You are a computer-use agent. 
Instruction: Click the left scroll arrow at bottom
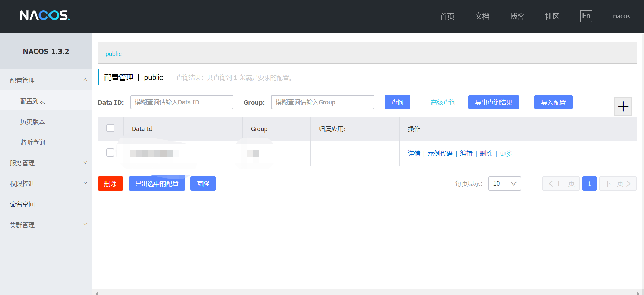click(97, 293)
